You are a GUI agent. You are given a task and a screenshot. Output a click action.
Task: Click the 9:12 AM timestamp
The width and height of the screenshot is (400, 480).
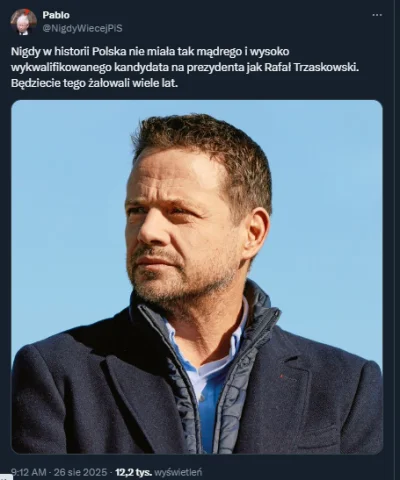coord(29,472)
